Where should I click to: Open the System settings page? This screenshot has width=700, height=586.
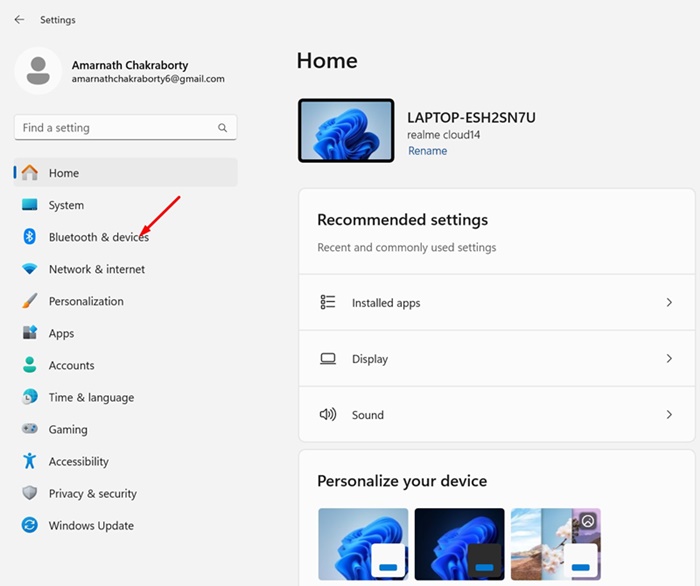66,205
